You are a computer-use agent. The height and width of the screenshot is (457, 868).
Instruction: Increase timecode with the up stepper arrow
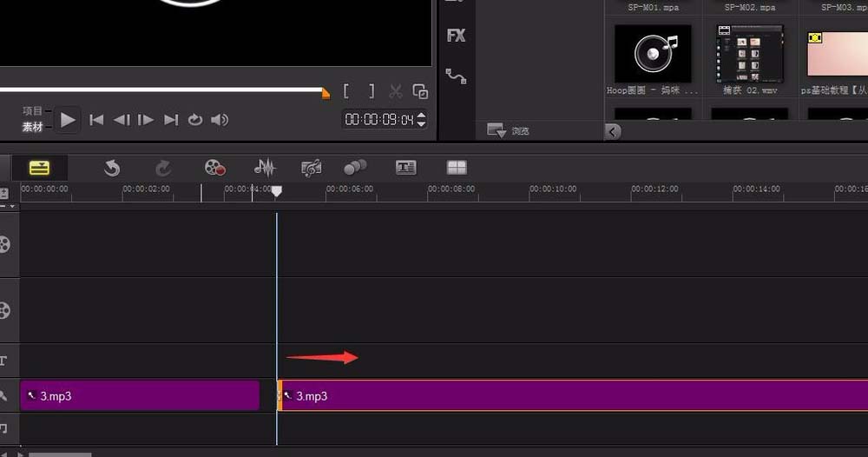click(421, 116)
